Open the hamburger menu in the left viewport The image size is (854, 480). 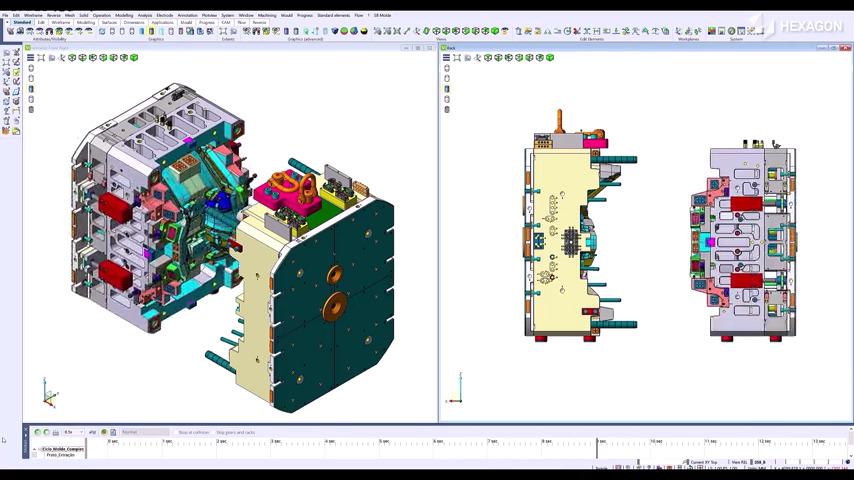30,58
